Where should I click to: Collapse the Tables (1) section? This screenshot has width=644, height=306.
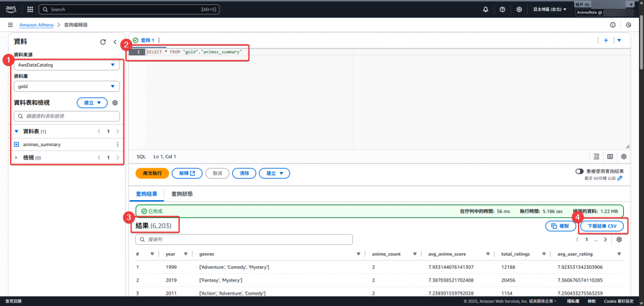16,132
